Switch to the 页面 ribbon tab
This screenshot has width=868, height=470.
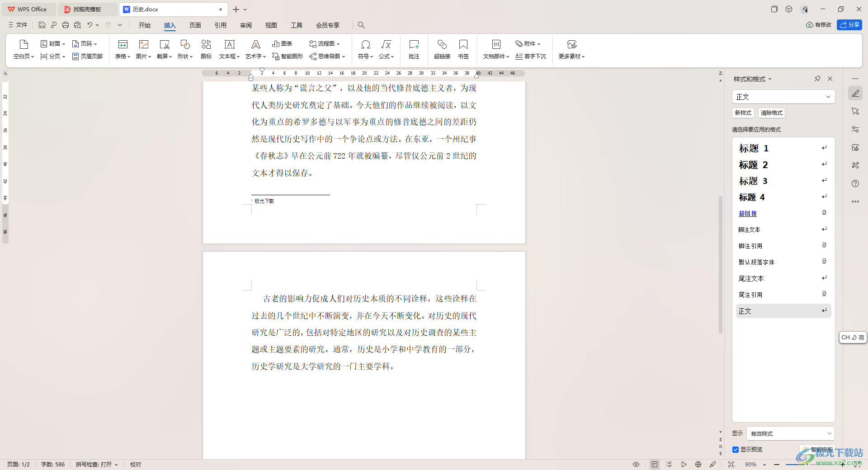[x=195, y=25]
